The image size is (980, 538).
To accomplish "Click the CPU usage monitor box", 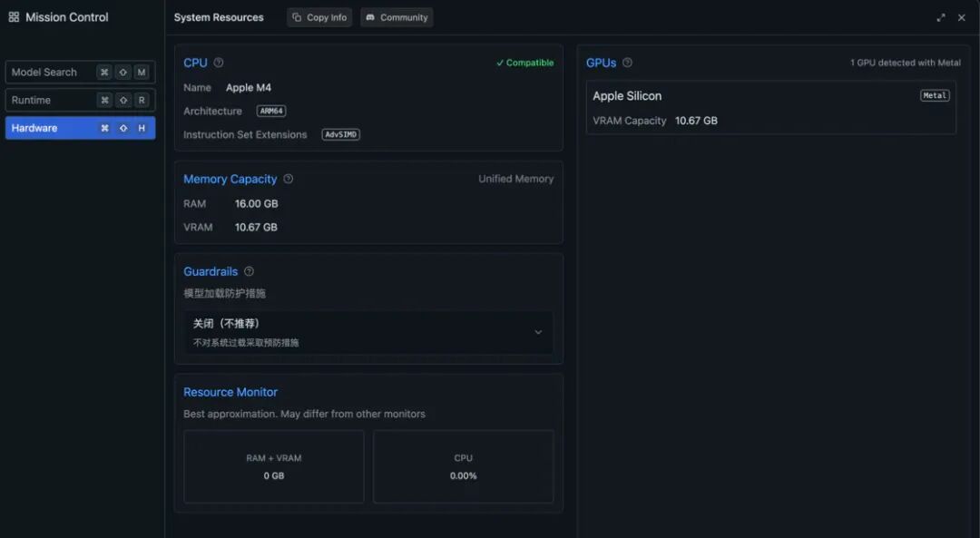I will click(463, 466).
